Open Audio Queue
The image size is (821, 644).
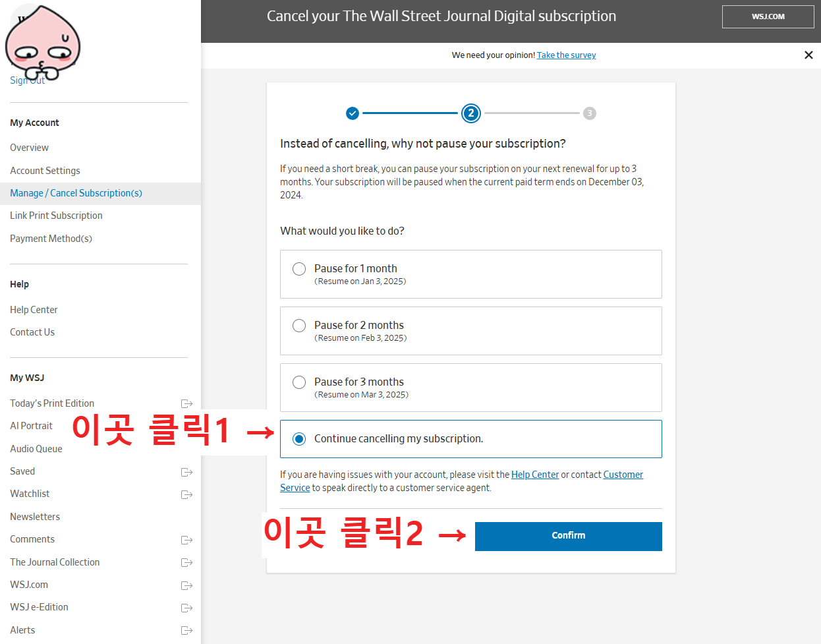pyautogui.click(x=36, y=449)
